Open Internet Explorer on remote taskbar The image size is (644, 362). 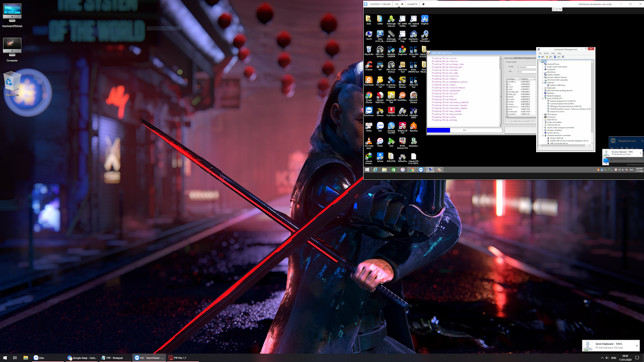point(375,170)
